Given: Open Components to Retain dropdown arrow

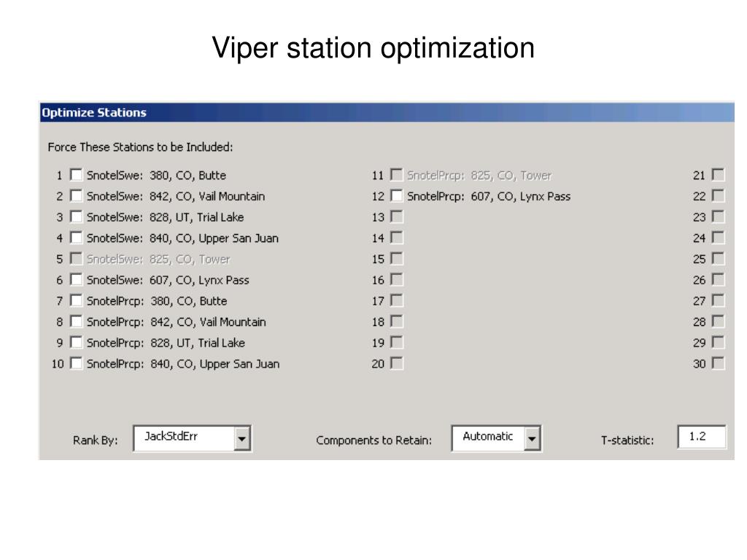Looking at the screenshot, I should tap(532, 438).
